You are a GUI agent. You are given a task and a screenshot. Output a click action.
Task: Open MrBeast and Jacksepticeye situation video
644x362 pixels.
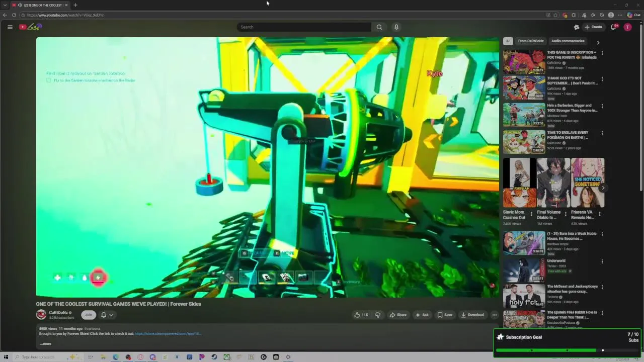pyautogui.click(x=524, y=296)
